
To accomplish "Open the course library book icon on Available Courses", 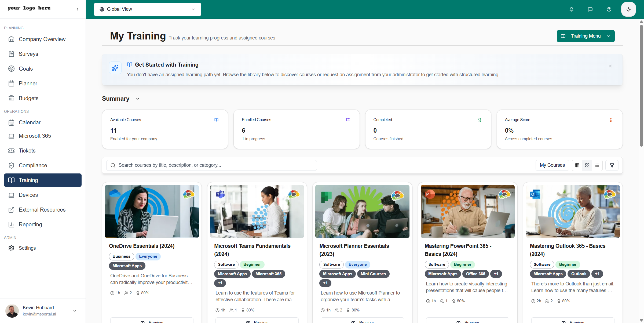I will click(x=216, y=120).
